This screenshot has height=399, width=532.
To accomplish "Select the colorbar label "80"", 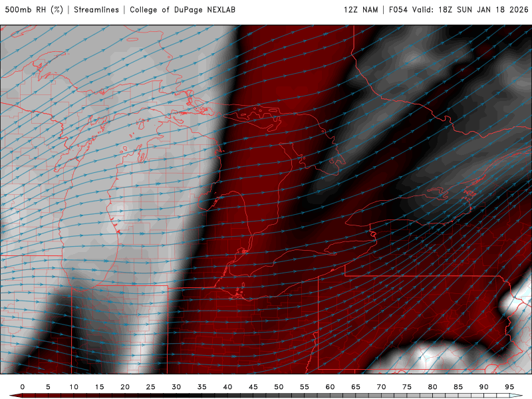I will [x=433, y=387].
